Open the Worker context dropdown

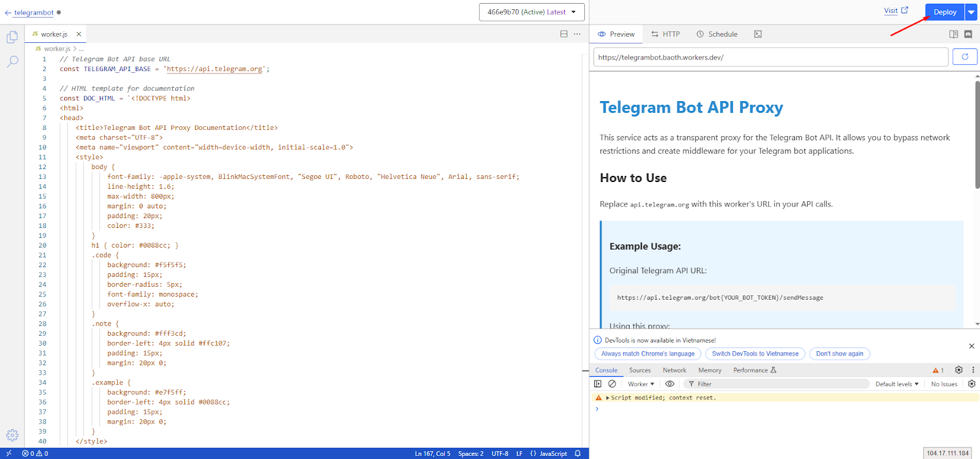641,384
